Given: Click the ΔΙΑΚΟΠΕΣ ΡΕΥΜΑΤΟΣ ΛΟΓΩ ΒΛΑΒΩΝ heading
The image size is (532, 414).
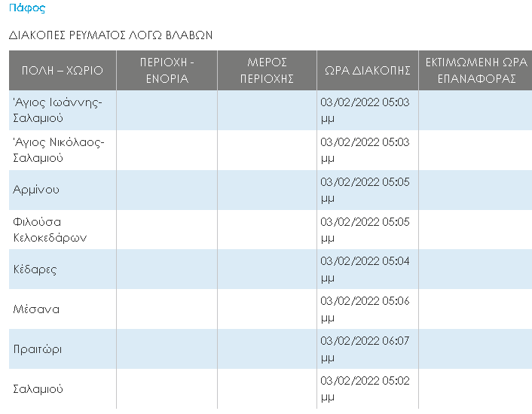Looking at the screenshot, I should tap(111, 35).
